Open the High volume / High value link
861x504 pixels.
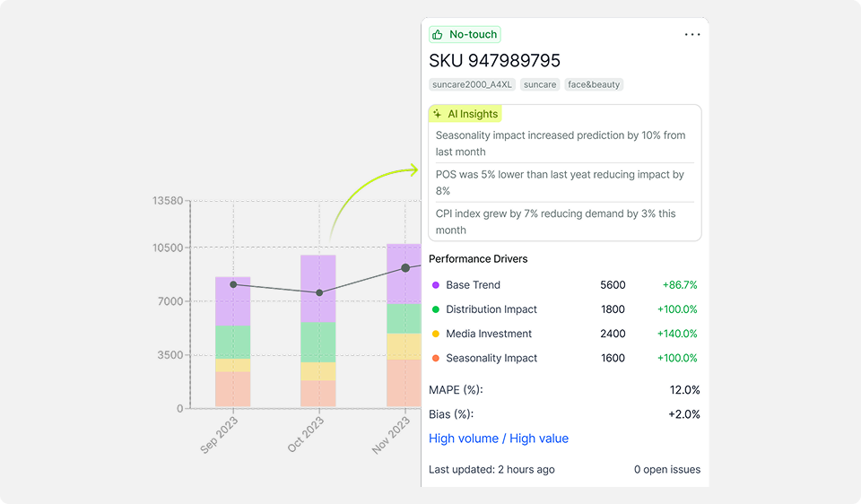(x=499, y=439)
